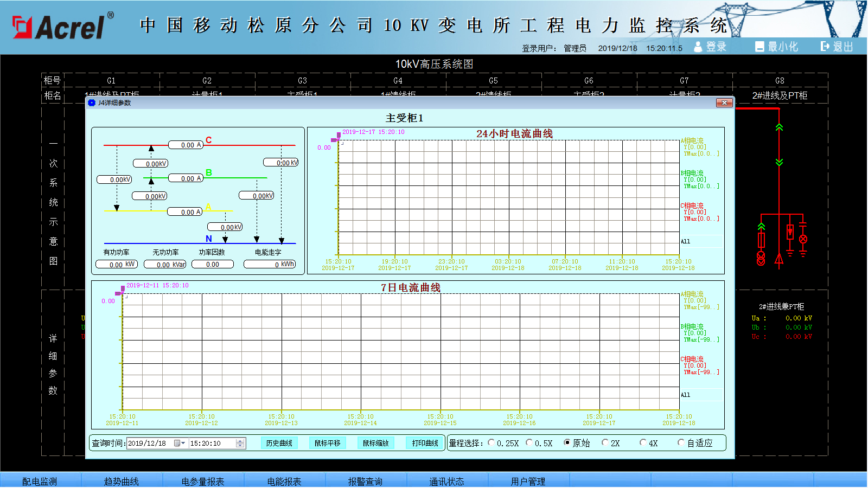Click magenta cursor marker on 7日 chart
This screenshot has height=488, width=868.
point(120,291)
